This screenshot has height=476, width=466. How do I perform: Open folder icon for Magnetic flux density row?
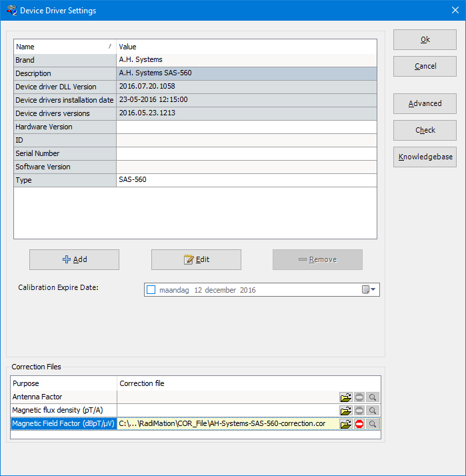tap(346, 411)
